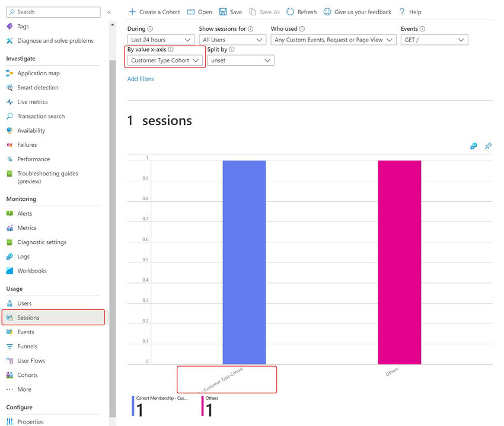Expand the All Users dropdown

tap(232, 40)
